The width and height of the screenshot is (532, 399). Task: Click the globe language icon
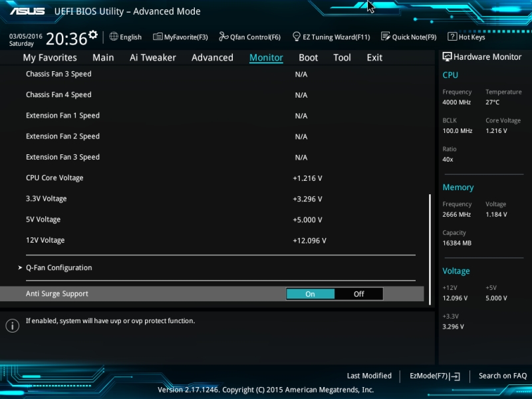point(114,37)
